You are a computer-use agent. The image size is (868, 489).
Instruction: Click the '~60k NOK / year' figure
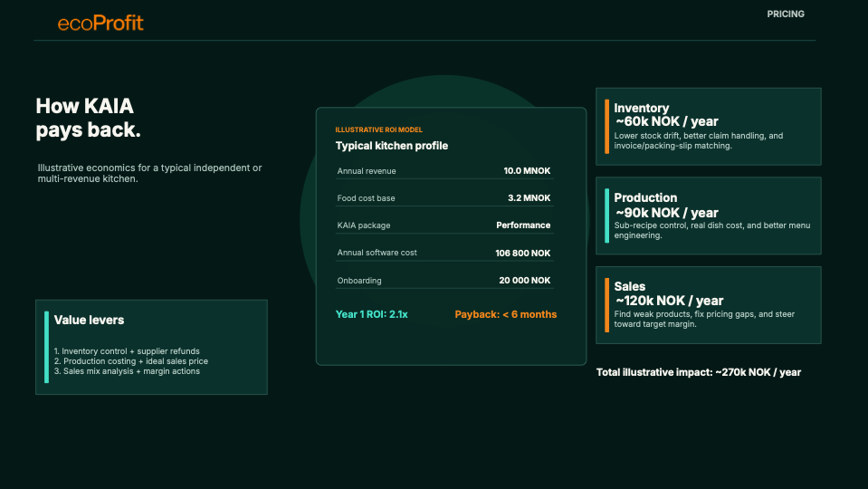[666, 121]
